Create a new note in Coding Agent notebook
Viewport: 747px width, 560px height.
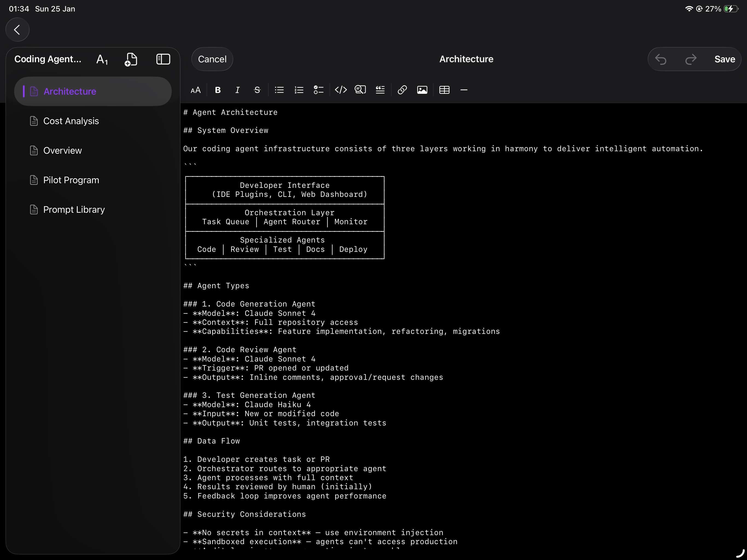(x=131, y=59)
